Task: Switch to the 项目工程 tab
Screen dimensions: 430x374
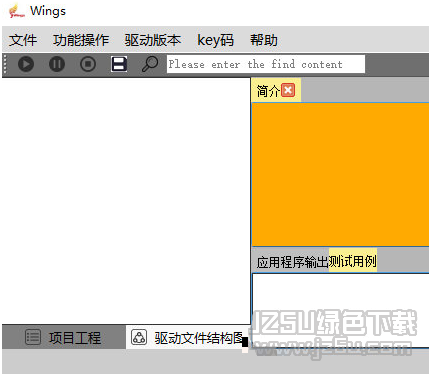Action: (64, 337)
